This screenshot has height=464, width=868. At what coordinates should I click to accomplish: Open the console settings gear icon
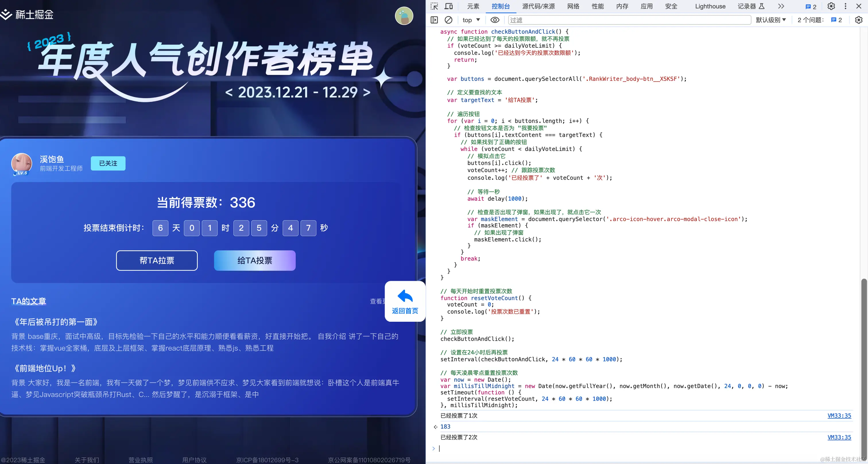pyautogui.click(x=859, y=20)
